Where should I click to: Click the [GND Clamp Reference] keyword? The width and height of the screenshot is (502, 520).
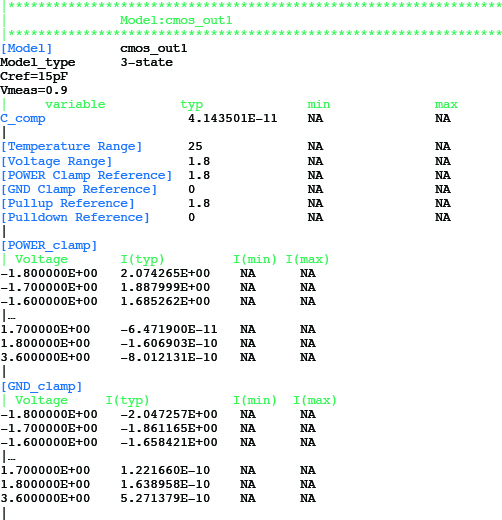[79, 189]
